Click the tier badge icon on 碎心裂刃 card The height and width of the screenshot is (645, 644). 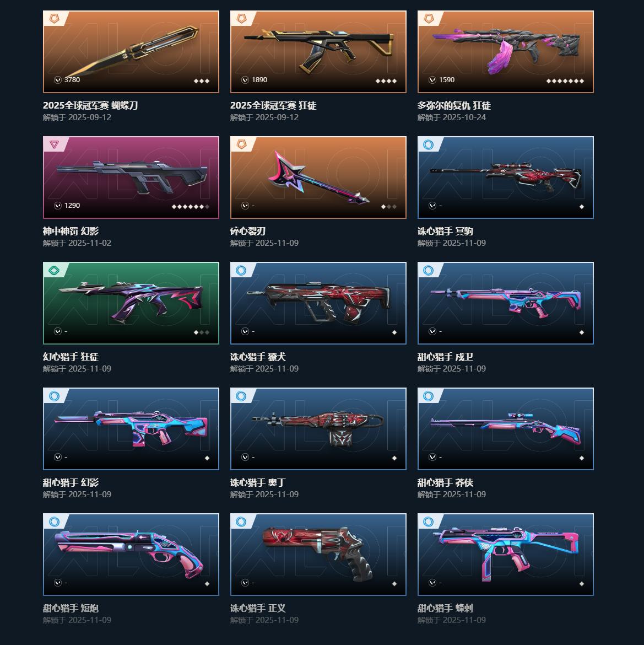coord(241,144)
